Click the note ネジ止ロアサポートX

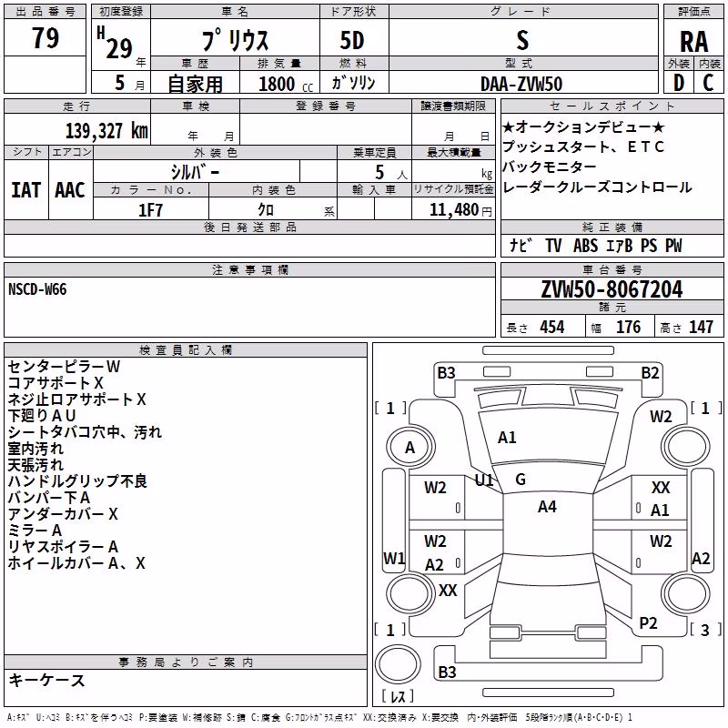click(x=76, y=399)
